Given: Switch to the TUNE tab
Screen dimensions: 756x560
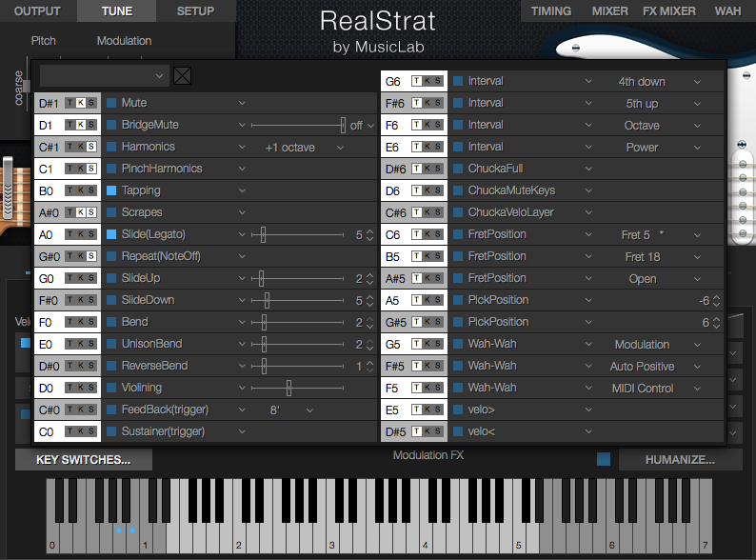Looking at the screenshot, I should (117, 10).
